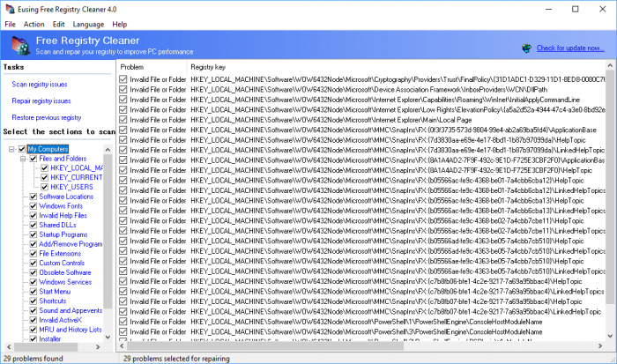617x364 pixels.
Task: Uncheck the File Extensions checkbox
Action: coord(33,254)
